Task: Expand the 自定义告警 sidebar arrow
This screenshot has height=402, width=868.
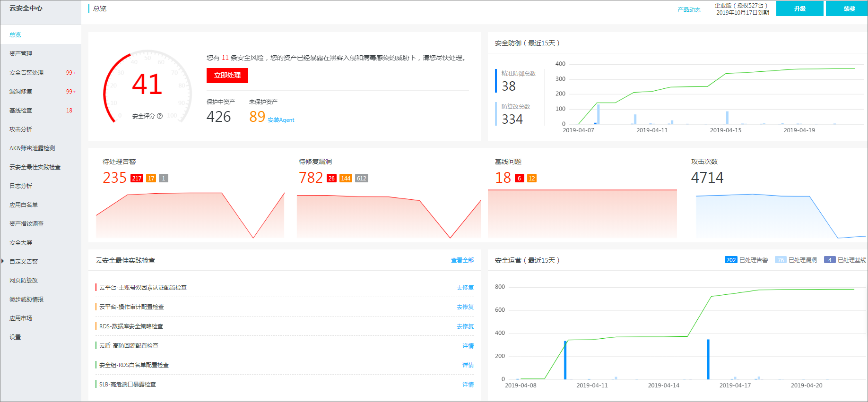Action: coord(3,261)
